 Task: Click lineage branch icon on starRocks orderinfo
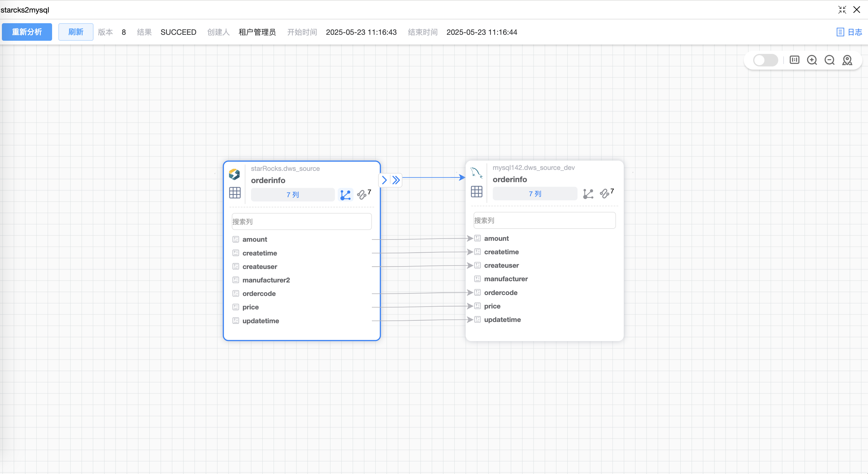[346, 195]
